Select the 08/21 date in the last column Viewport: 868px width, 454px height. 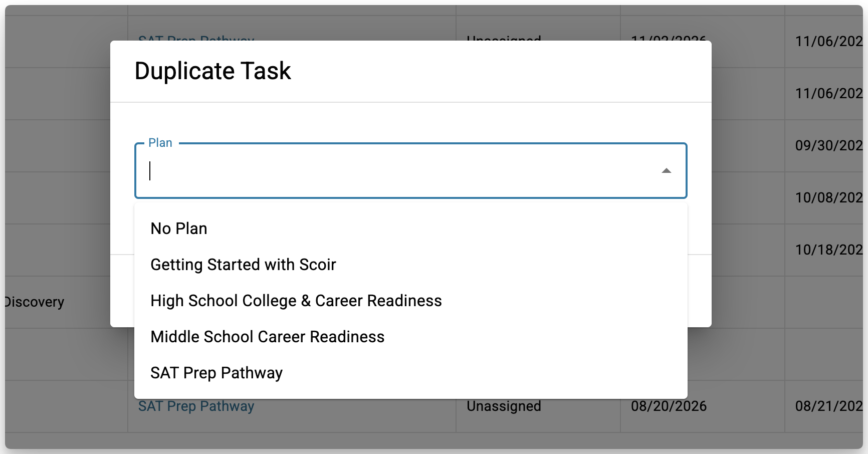click(x=828, y=406)
